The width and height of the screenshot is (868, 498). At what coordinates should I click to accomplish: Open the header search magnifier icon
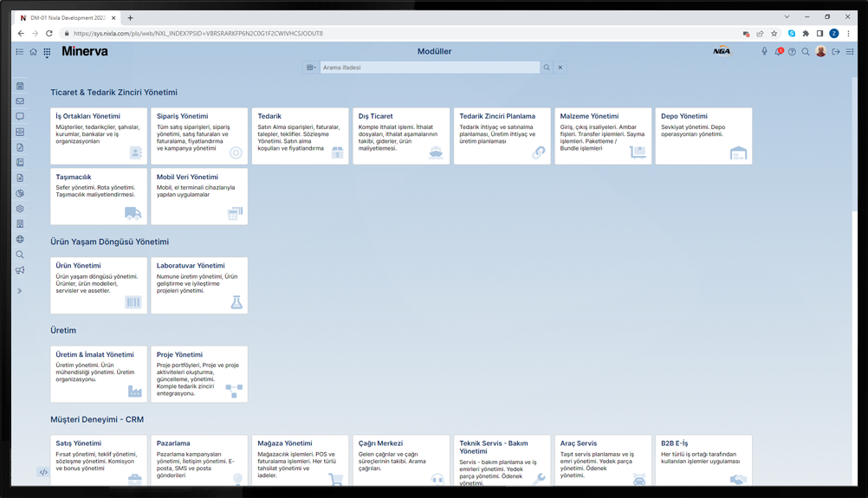[x=806, y=52]
